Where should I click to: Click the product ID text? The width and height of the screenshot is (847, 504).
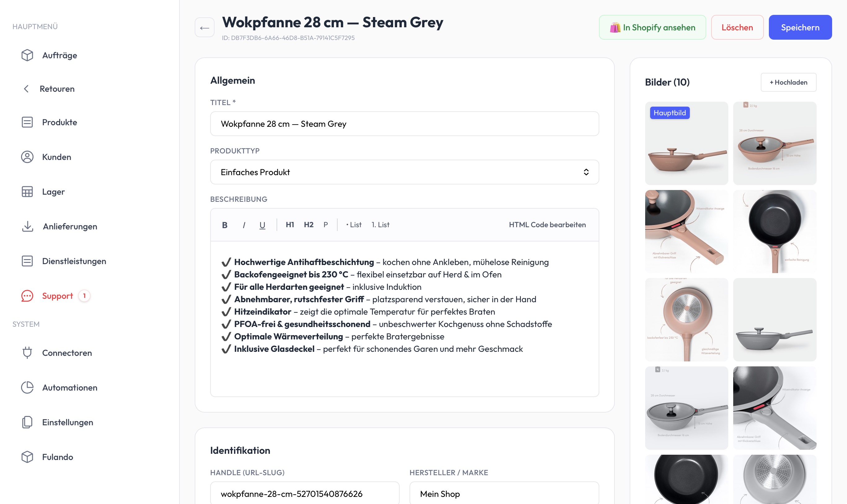288,38
